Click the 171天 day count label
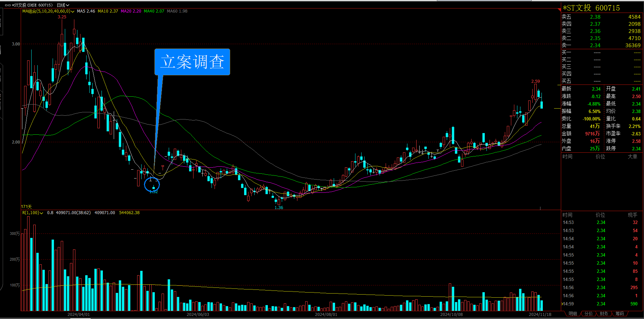 pyautogui.click(x=26, y=207)
